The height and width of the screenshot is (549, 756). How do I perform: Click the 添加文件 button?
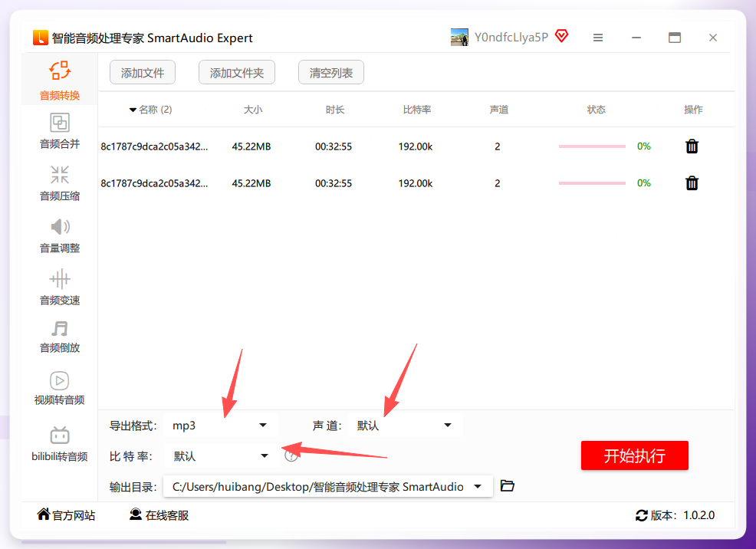143,73
